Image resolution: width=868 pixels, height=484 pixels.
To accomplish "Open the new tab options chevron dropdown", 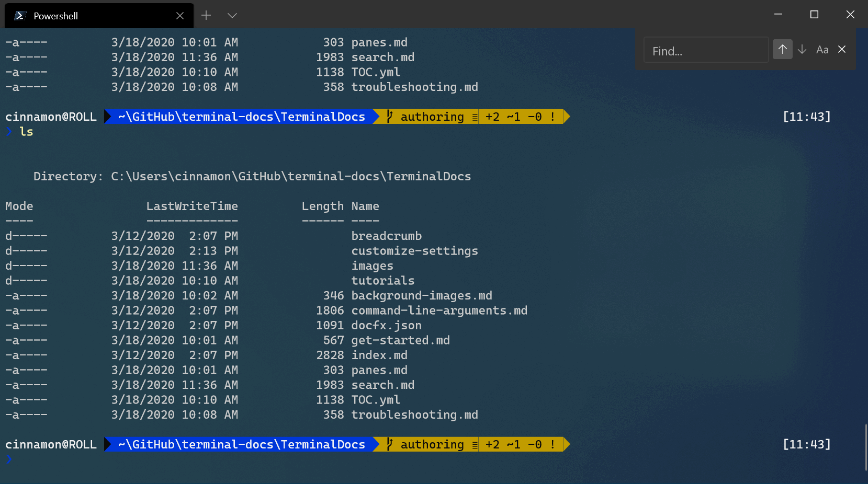I will pos(232,15).
